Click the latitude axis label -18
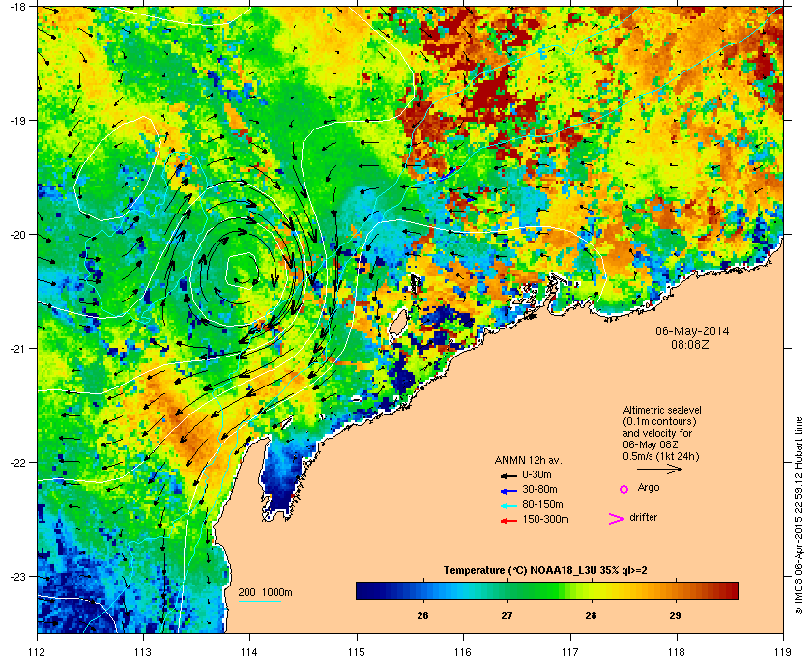The width and height of the screenshot is (812, 657). [x=16, y=6]
